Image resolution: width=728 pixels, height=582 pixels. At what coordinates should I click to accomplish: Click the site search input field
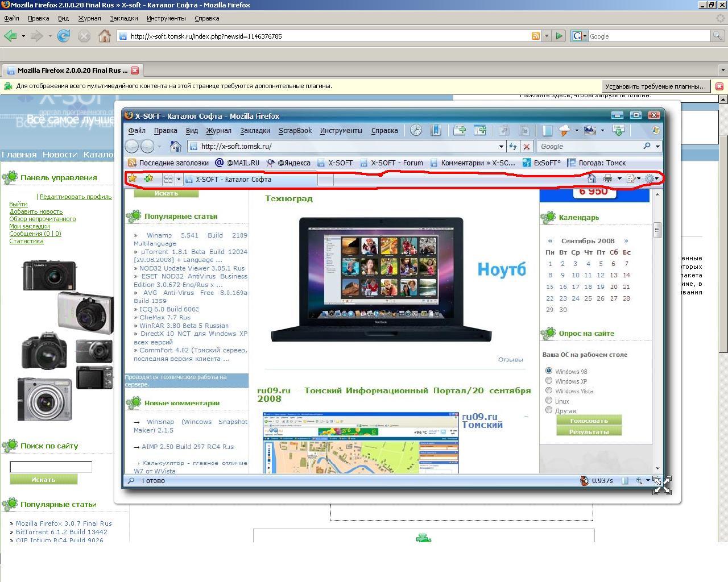51,467
